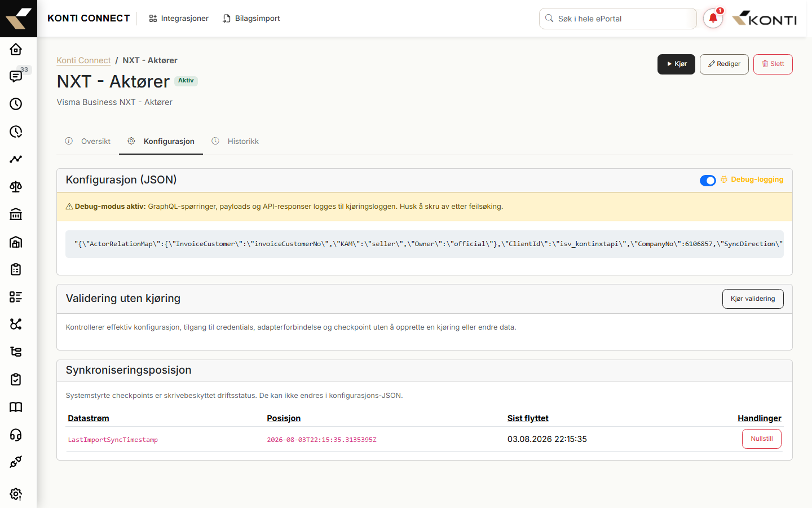
Task: Open the headset support icon in sidebar
Action: [16, 435]
